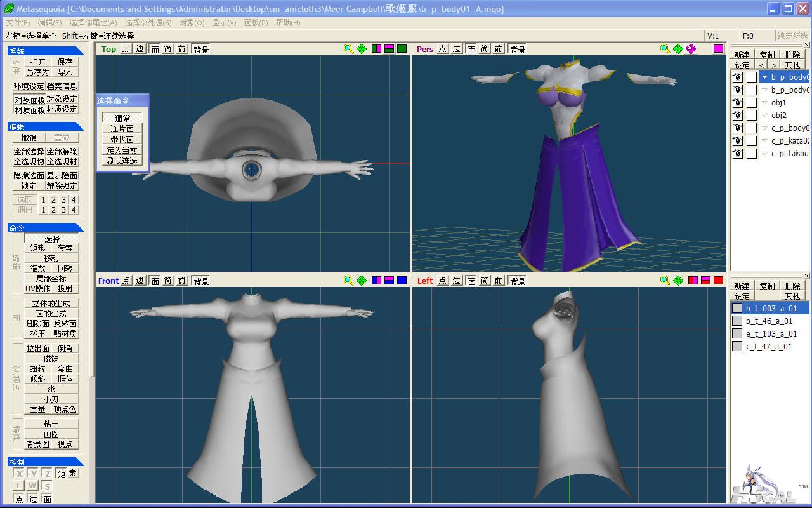Screen dimensions: 812x508
Task: Hide the obj1 object via eye icon
Action: point(737,103)
